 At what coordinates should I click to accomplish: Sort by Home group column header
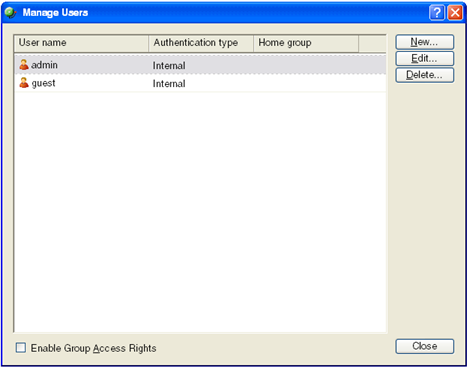pos(306,43)
